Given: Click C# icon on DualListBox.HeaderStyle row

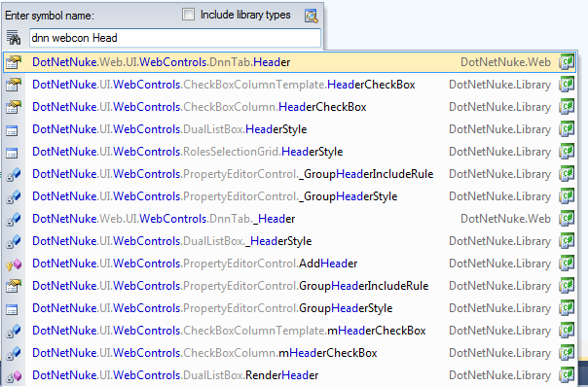Looking at the screenshot, I should pyautogui.click(x=567, y=129).
